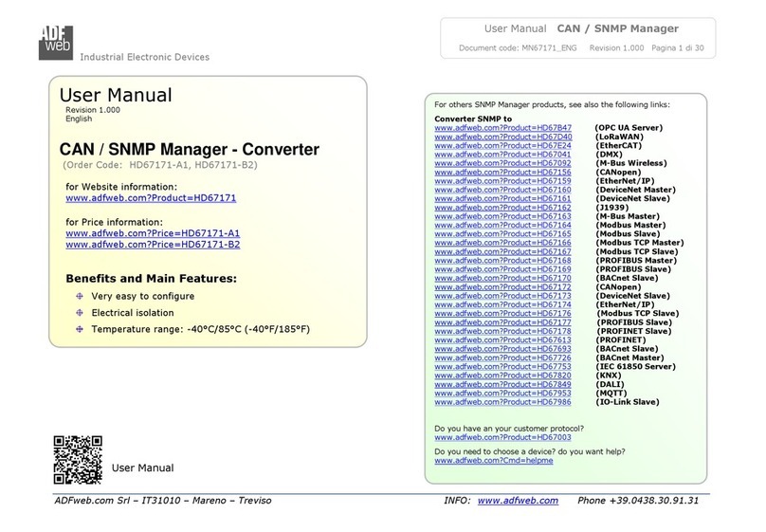This screenshot has height=532, width=766.
Task: Select the 'Industrial Electronic Devices' tagline
Action: tap(145, 57)
